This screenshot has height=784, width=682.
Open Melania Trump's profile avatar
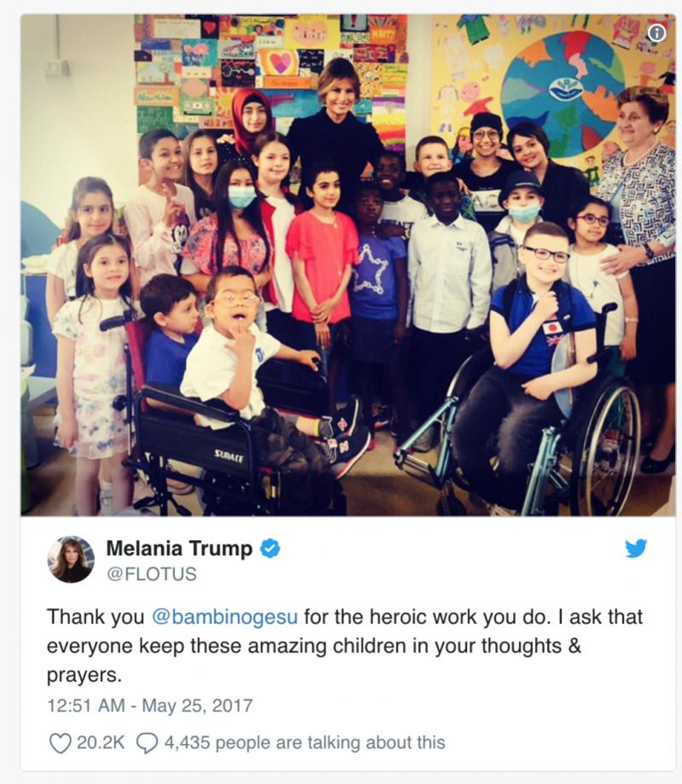coord(71,560)
